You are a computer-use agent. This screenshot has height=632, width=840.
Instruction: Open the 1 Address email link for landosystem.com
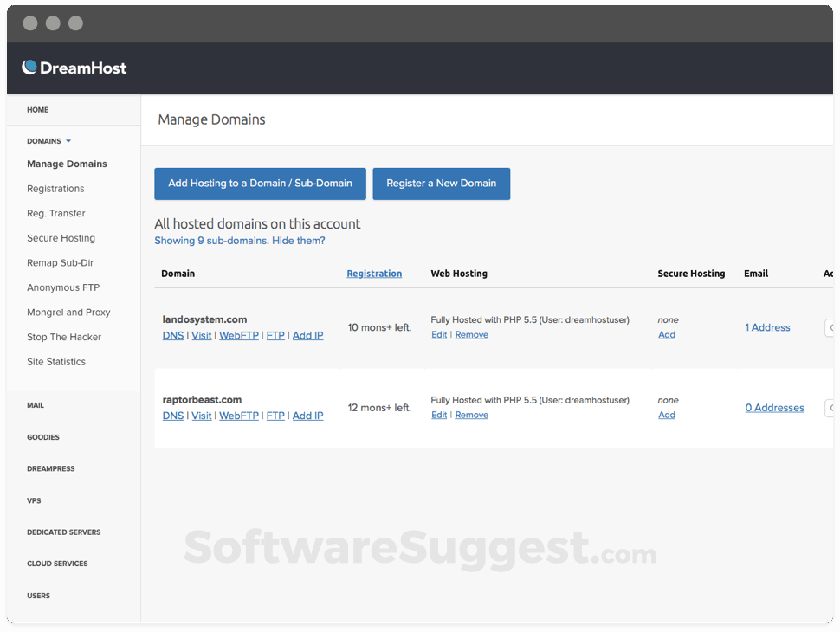click(767, 327)
